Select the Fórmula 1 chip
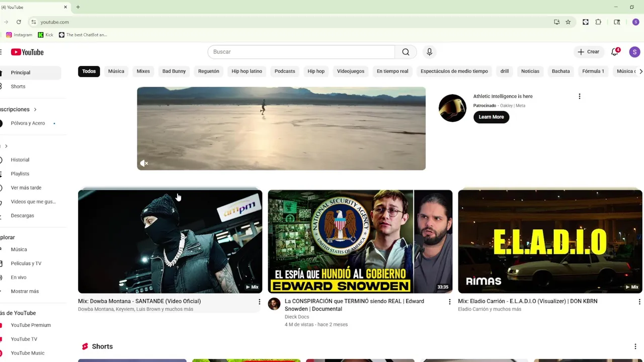This screenshot has width=644, height=362. click(593, 71)
